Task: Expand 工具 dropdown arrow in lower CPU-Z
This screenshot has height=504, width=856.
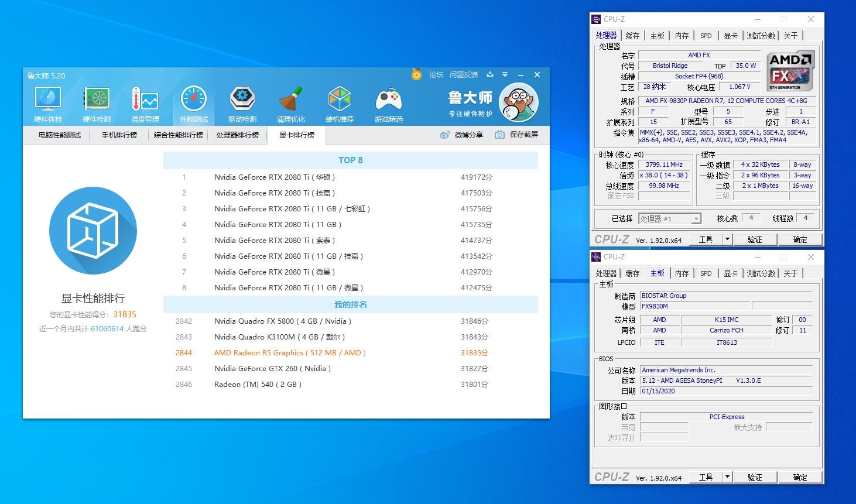Action: coord(727,477)
